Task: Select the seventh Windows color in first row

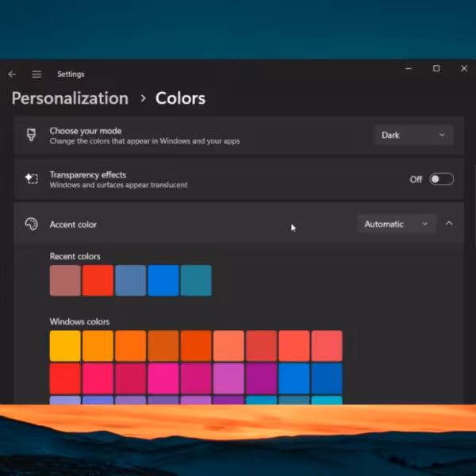Action: (261, 346)
